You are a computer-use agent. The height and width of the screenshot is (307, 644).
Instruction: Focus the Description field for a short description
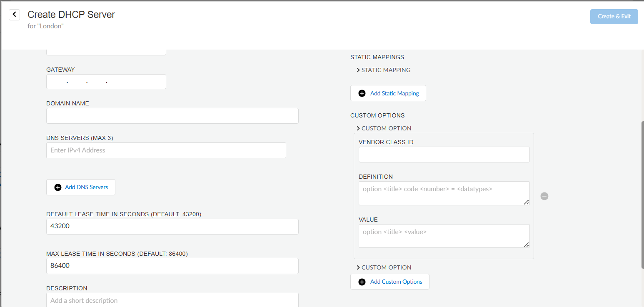pos(172,300)
